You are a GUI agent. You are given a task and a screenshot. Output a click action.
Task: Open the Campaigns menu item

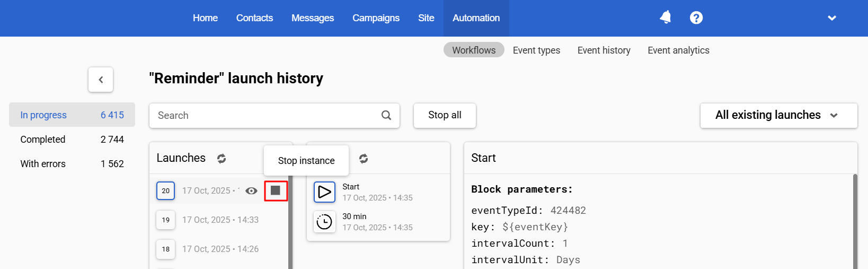376,18
